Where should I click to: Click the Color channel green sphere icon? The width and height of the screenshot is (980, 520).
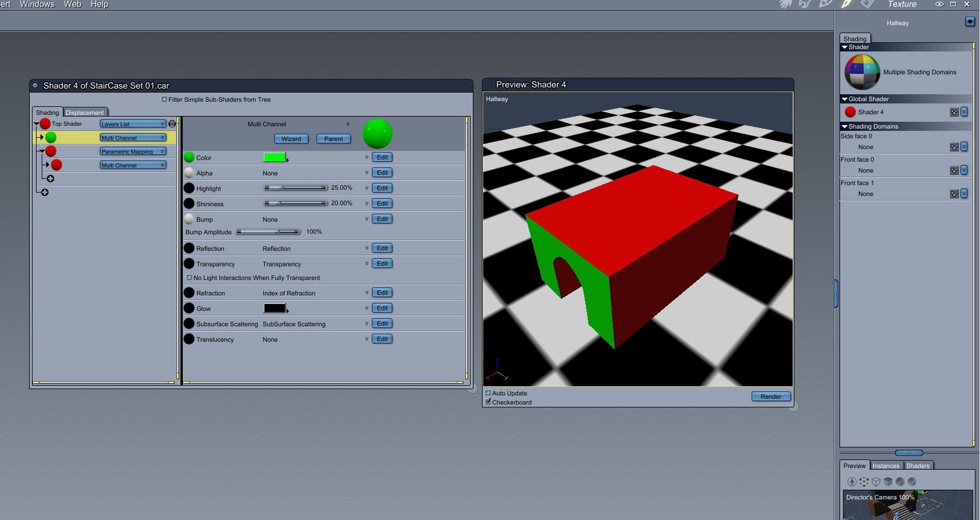point(189,157)
